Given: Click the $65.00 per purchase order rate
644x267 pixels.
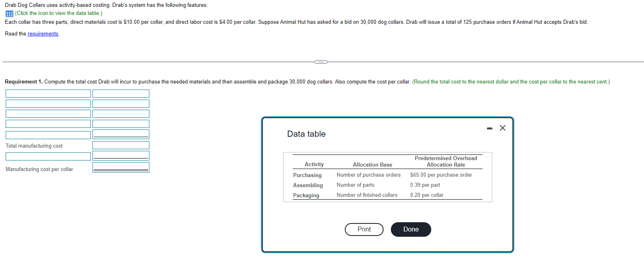Looking at the screenshot, I should tap(441, 175).
